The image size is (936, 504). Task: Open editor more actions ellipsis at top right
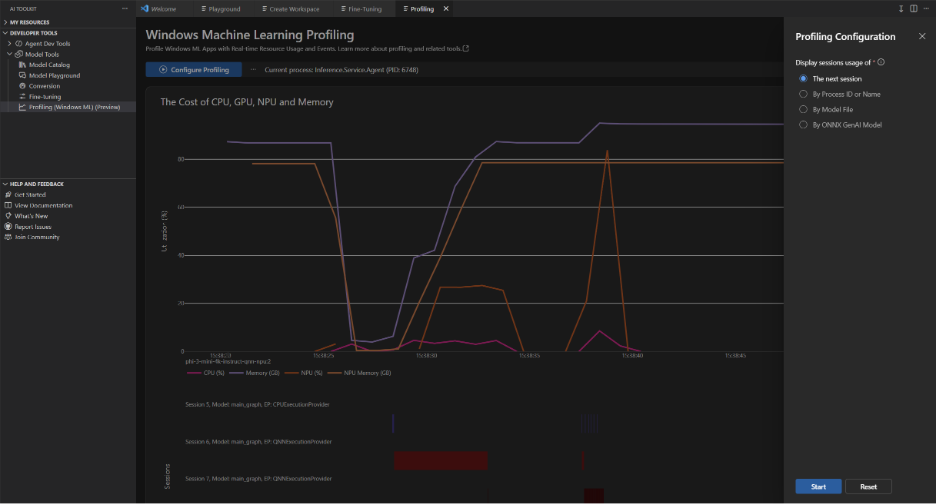(926, 8)
